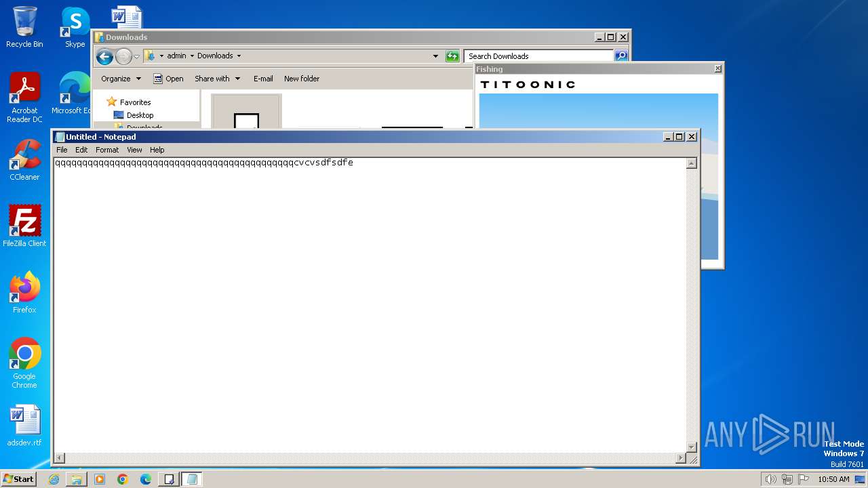Click the refresh icon in Downloads address bar
The height and width of the screenshot is (488, 868).
click(x=452, y=56)
